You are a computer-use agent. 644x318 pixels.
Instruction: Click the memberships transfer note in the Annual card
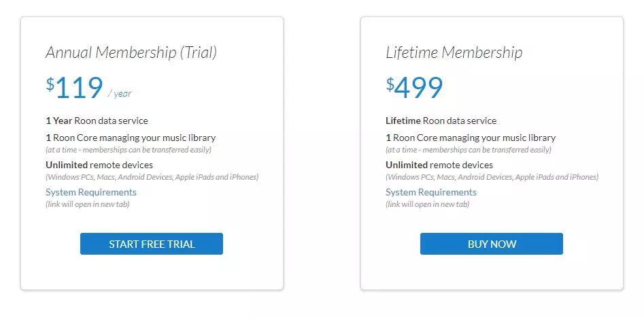point(129,150)
